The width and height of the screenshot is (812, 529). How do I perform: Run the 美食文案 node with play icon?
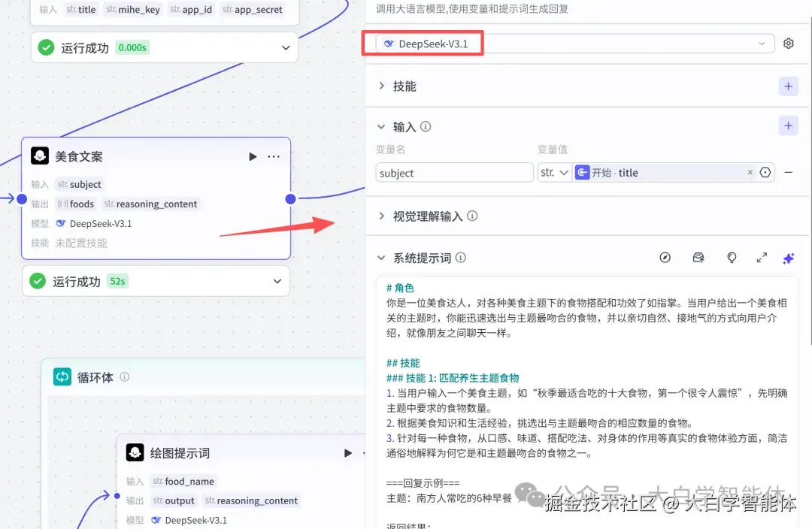[x=253, y=156]
